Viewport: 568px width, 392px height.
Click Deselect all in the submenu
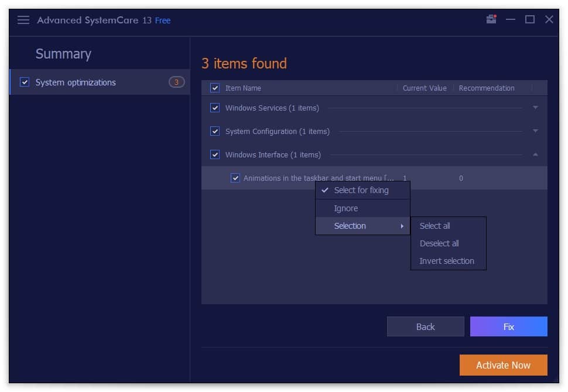(x=449, y=243)
